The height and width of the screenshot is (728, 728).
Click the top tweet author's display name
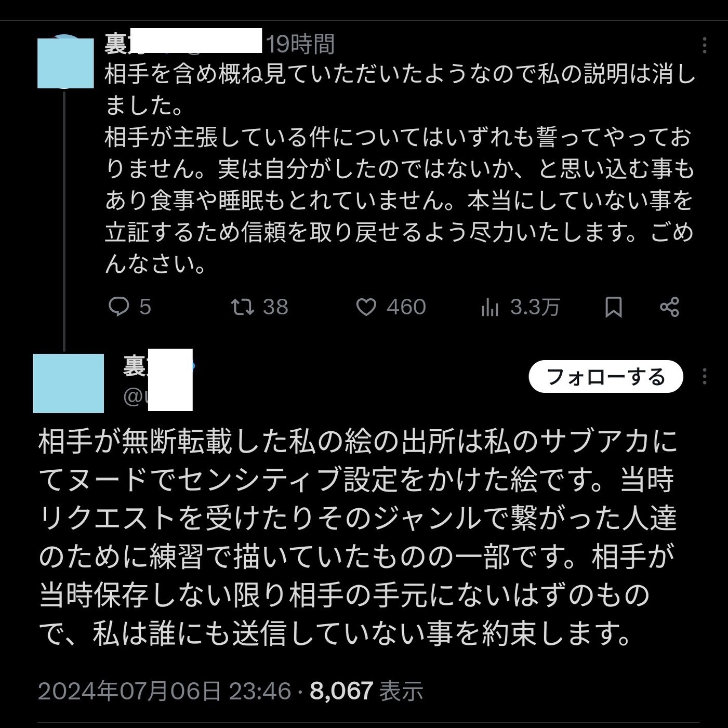(117, 44)
